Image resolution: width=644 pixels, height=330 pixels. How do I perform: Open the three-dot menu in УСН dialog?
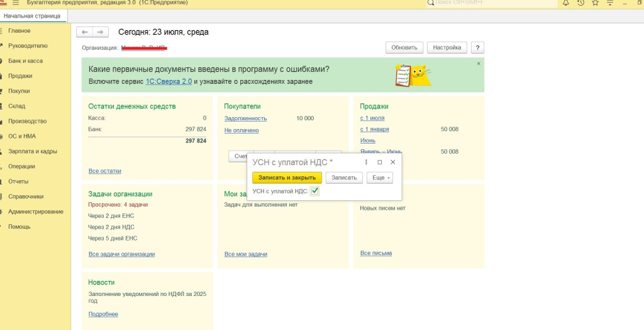[367, 162]
